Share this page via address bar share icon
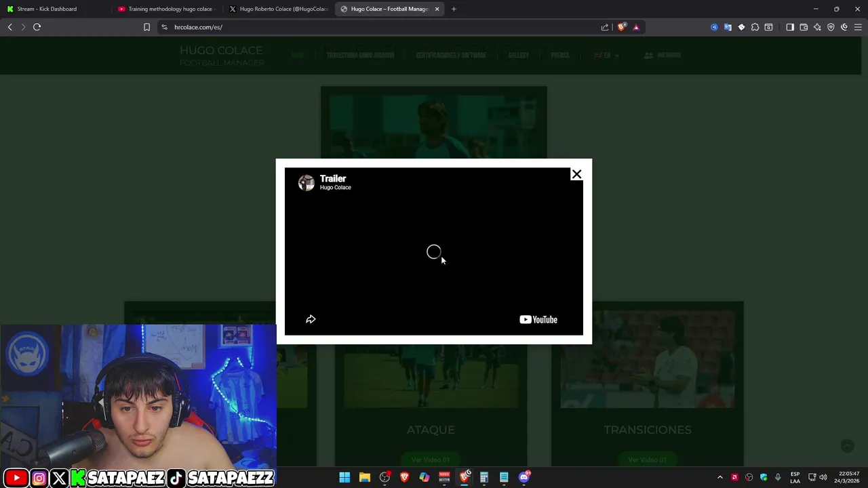This screenshot has width=868, height=488. point(605,27)
